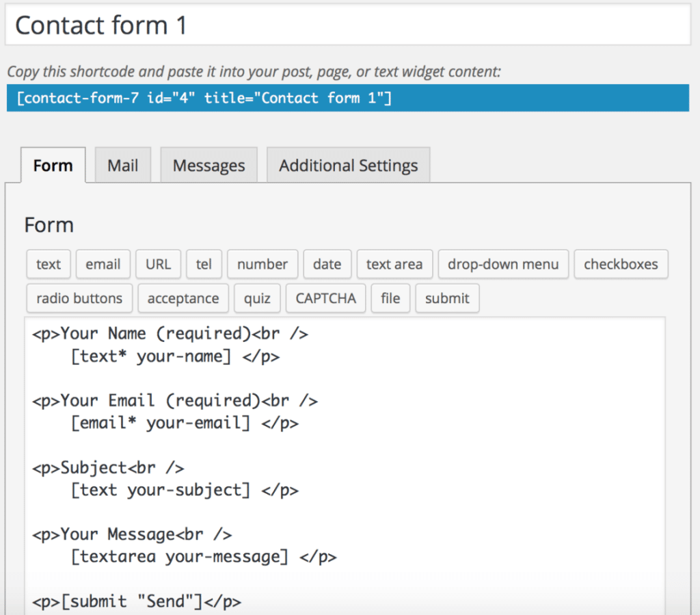Open the Messages tab
Image resolution: width=700 pixels, height=615 pixels.
208,165
